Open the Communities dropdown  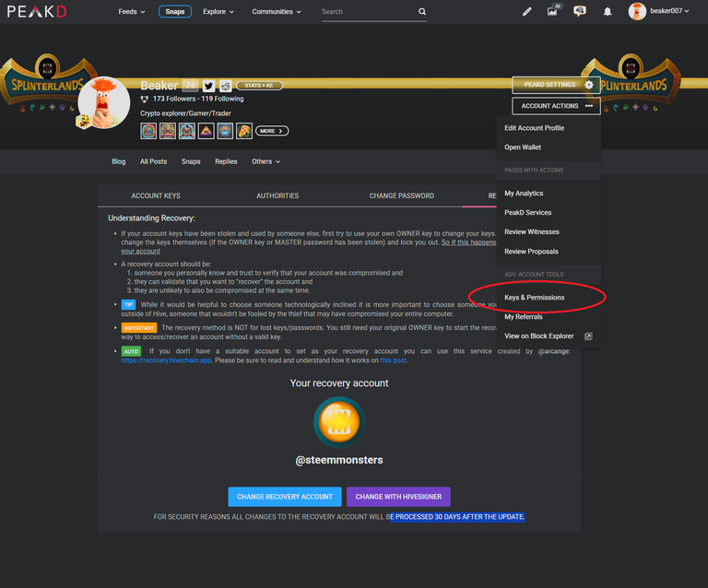277,12
